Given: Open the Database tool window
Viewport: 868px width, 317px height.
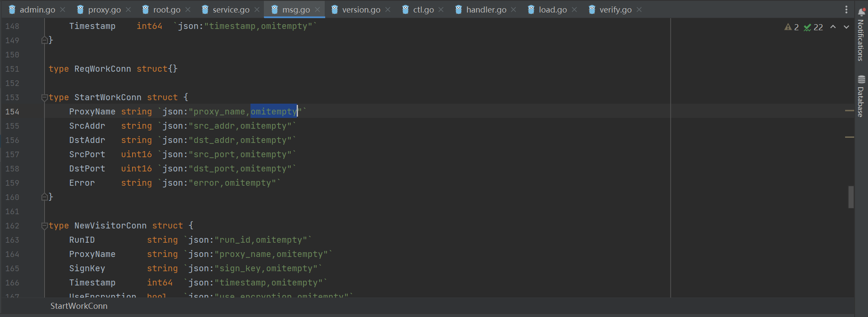Looking at the screenshot, I should click(861, 96).
